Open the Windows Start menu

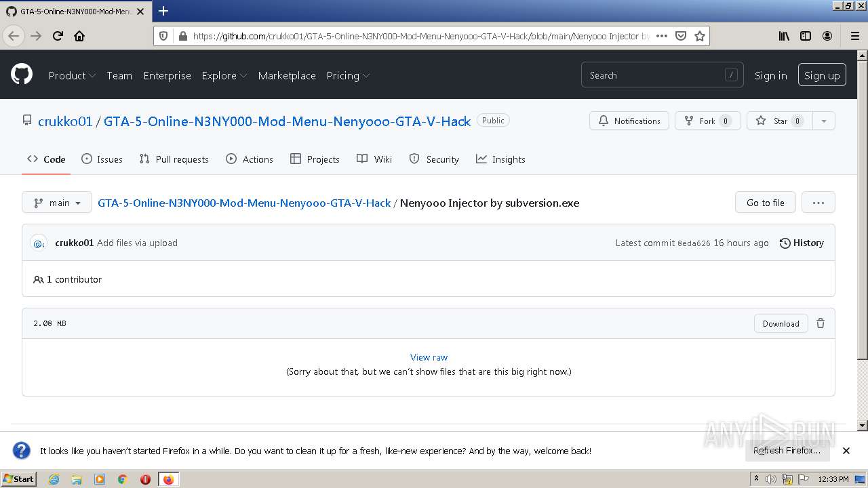click(x=18, y=479)
